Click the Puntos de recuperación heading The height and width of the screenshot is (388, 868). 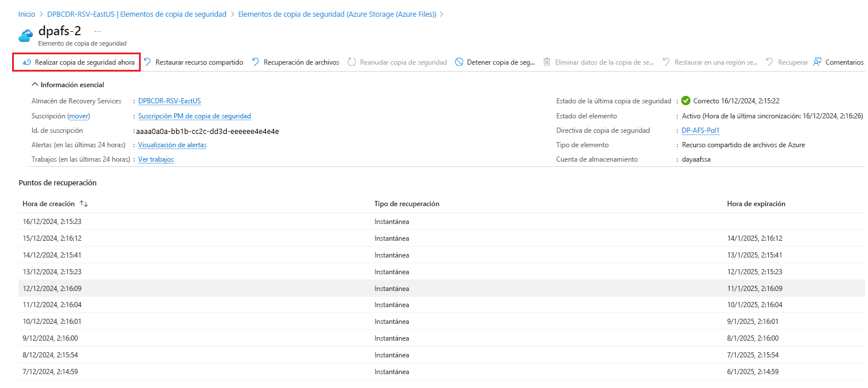58,182
